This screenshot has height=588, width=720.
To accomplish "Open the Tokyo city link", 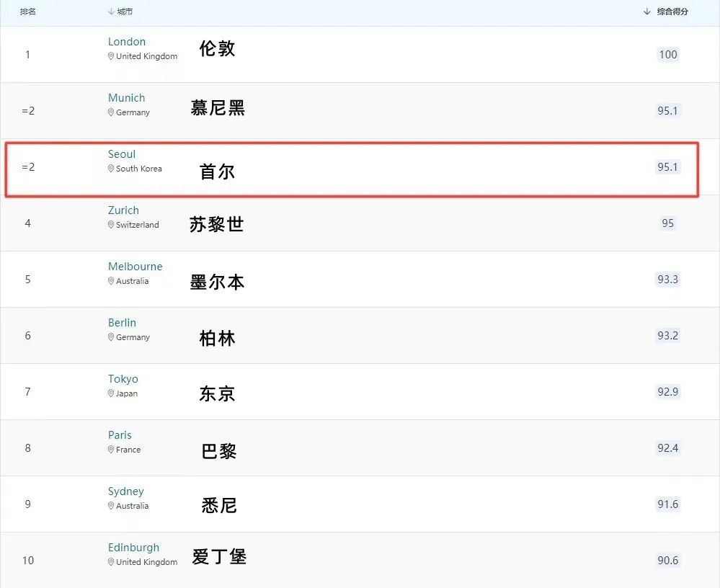I will tap(123, 379).
